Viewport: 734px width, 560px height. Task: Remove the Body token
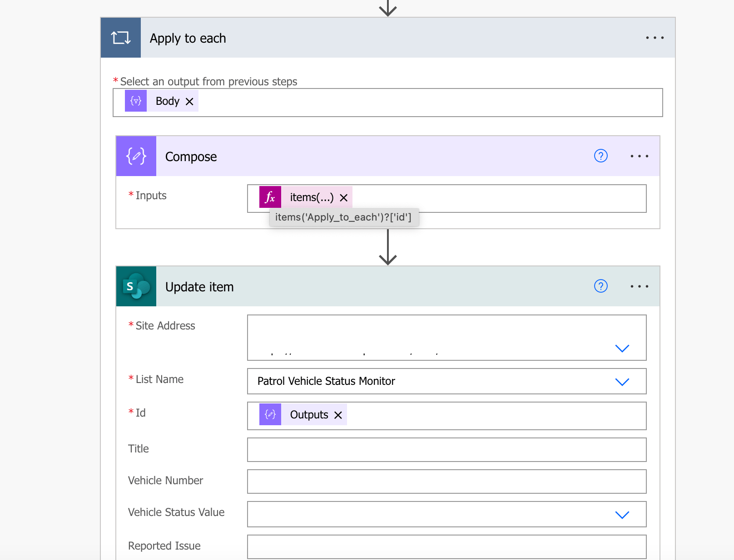190,101
